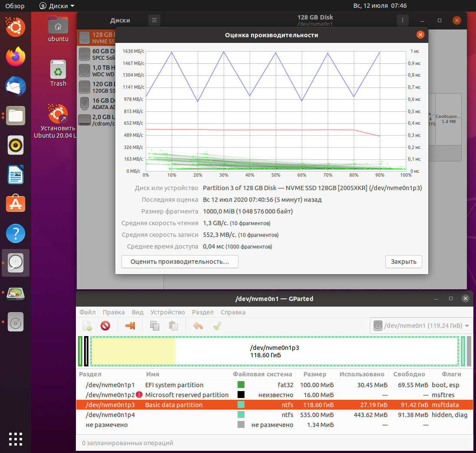
Task: Open the Вид menu in GParted
Action: [137, 312]
